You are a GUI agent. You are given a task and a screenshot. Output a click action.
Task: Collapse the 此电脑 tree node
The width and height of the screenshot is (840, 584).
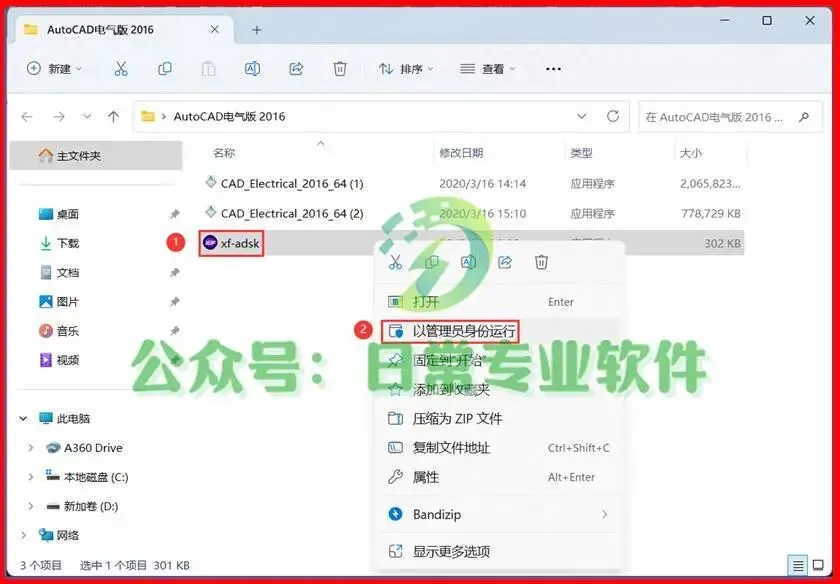(23, 418)
